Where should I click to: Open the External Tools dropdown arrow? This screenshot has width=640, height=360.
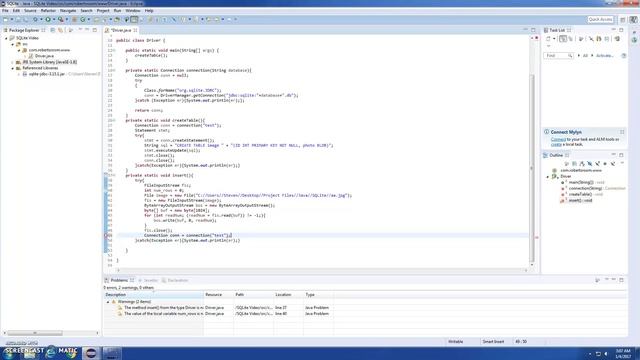[67, 19]
